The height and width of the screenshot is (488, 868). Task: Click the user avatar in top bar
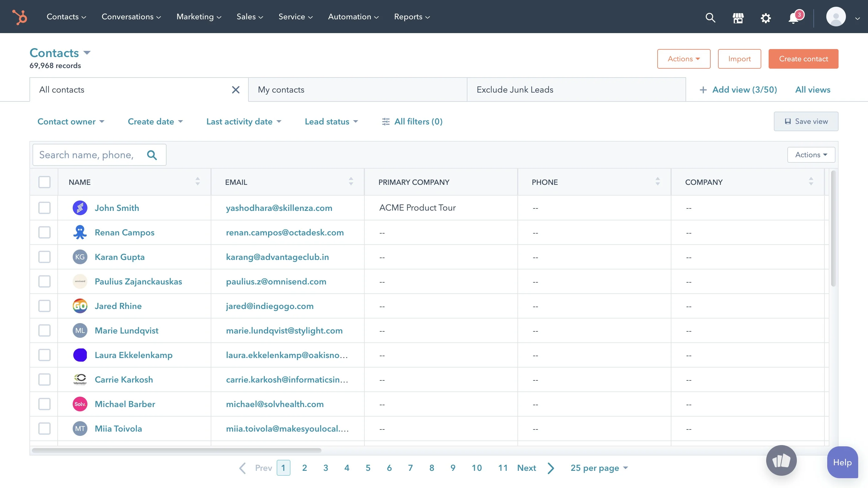836,17
